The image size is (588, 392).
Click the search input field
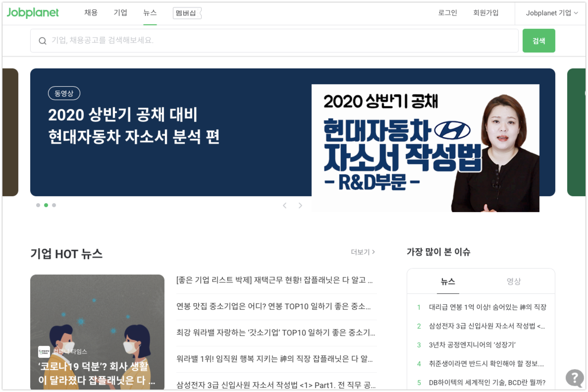(x=274, y=41)
